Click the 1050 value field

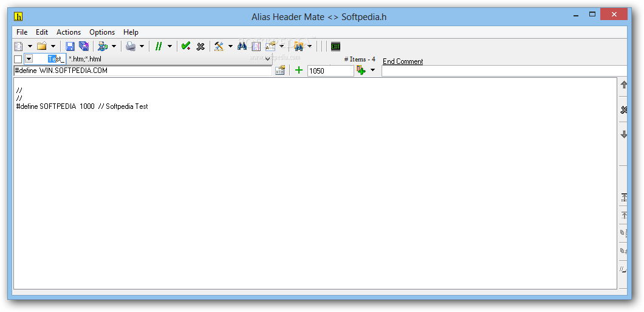point(331,71)
